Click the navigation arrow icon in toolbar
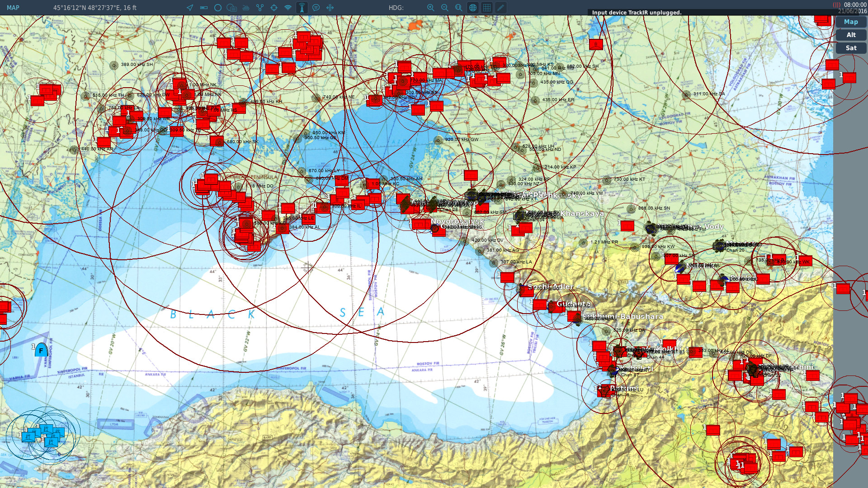 point(190,8)
